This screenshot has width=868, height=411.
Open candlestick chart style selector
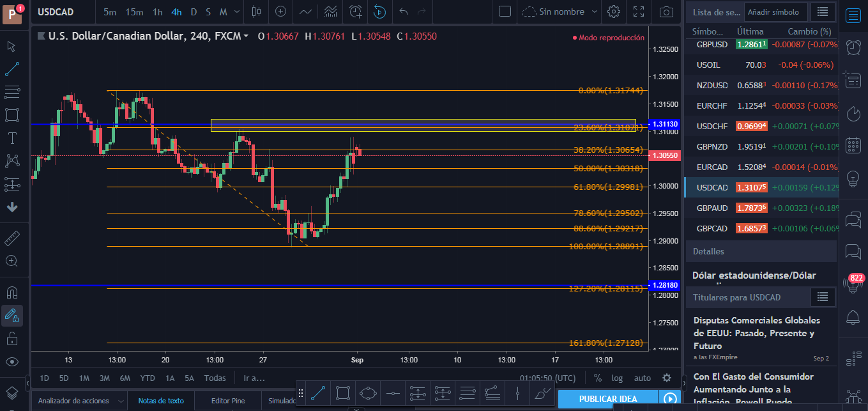(256, 12)
